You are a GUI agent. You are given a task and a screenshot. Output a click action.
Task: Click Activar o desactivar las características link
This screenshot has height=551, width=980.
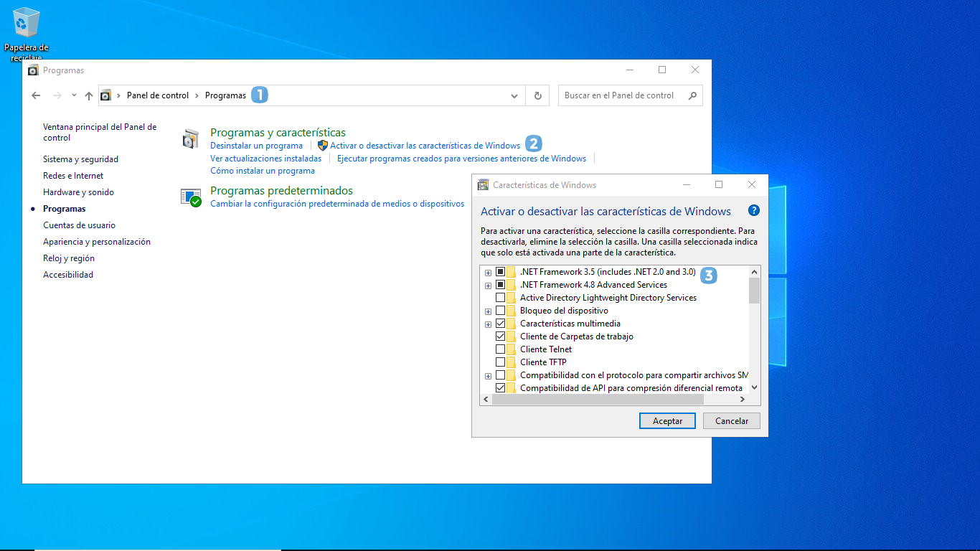(425, 146)
